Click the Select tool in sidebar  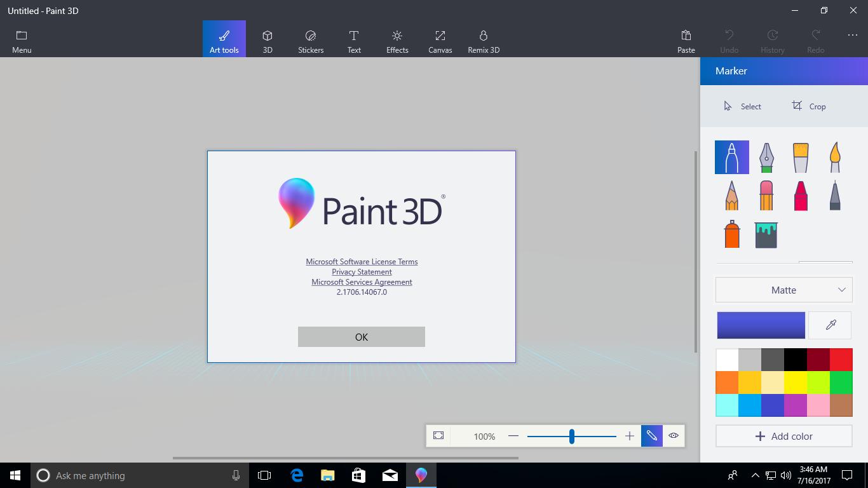coord(742,106)
